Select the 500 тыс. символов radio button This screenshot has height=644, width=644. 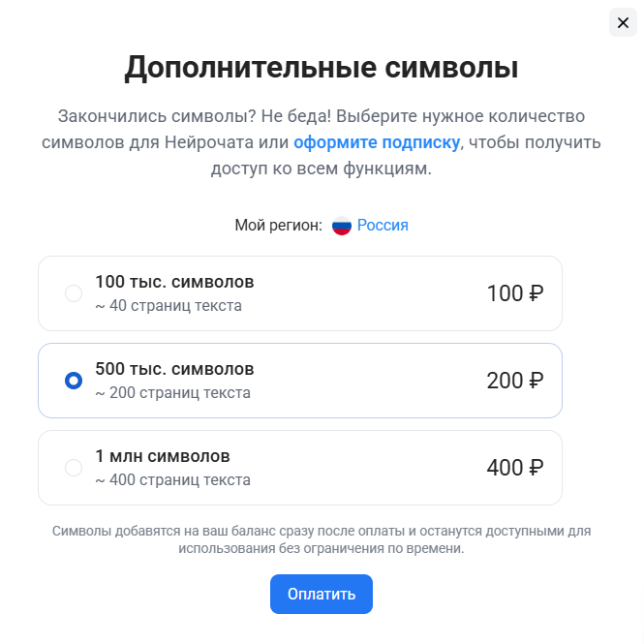74,381
